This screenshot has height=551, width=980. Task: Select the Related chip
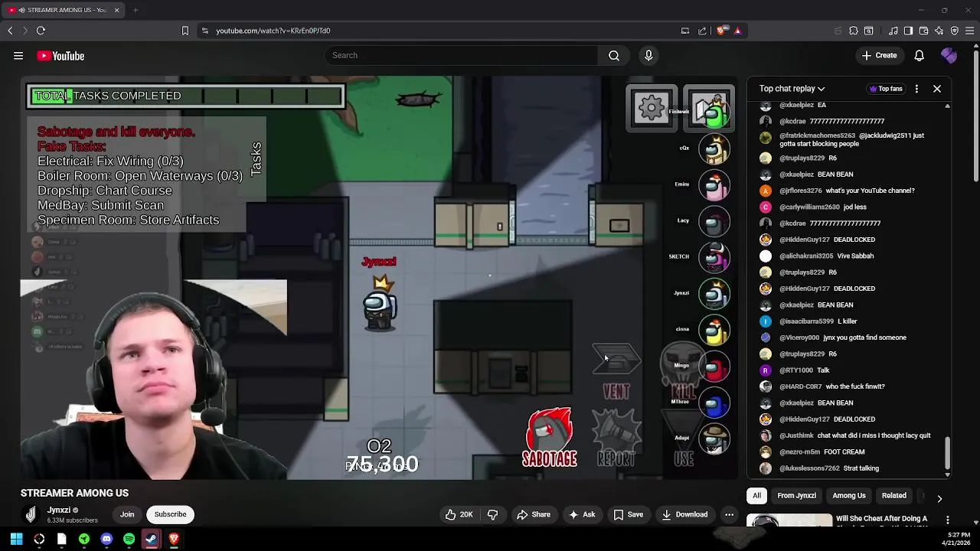pos(893,496)
